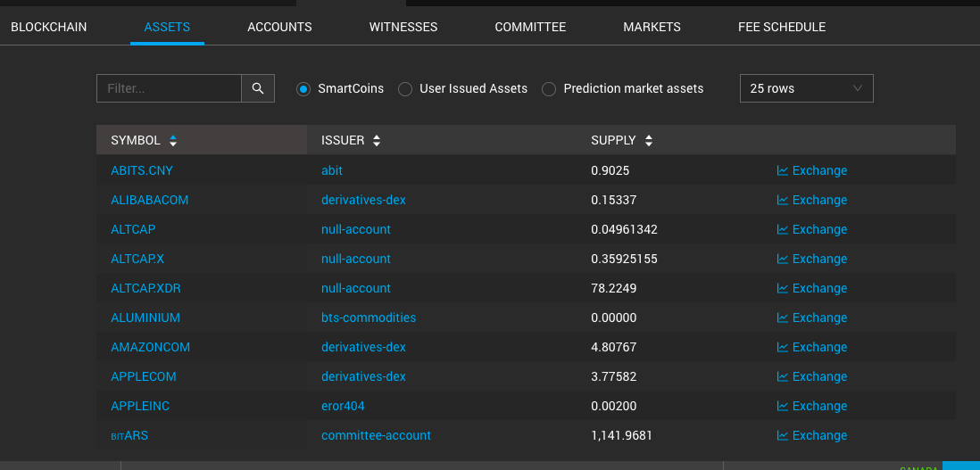This screenshot has width=980, height=470.
Task: Open ABITS.CNY asset link
Action: 142,170
